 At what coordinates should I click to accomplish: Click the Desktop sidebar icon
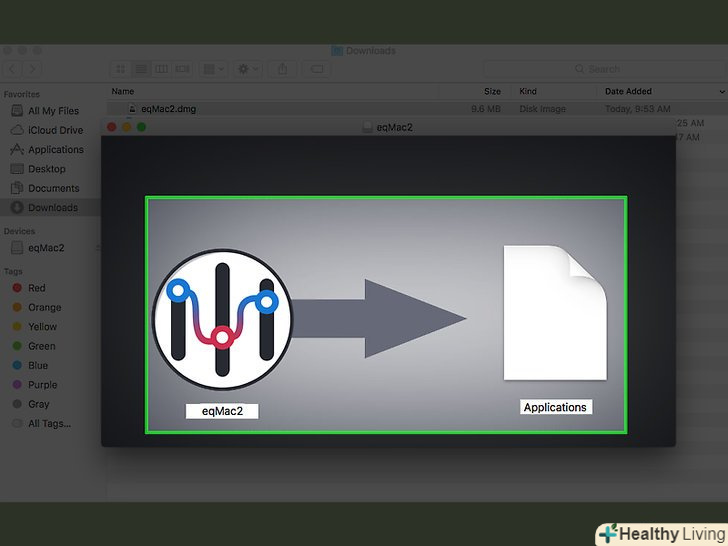[17, 169]
